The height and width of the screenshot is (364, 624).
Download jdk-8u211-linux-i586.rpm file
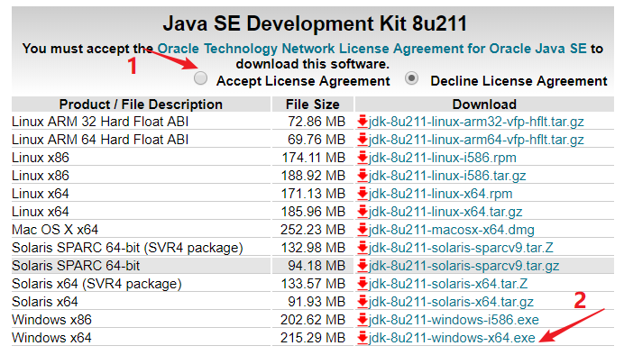pos(443,158)
